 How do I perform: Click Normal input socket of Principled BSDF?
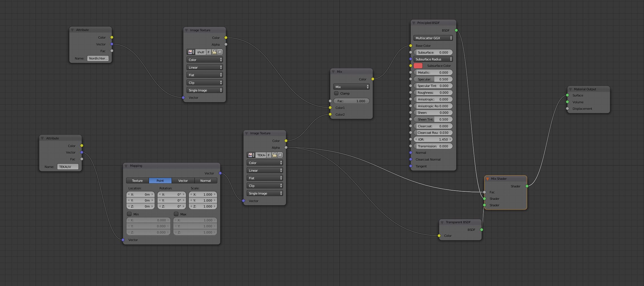[411, 152]
